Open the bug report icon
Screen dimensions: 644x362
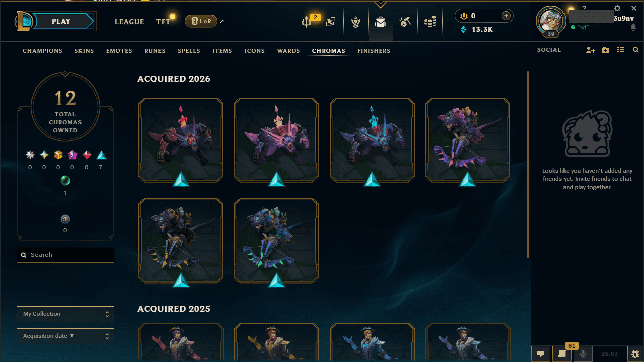[x=635, y=354]
